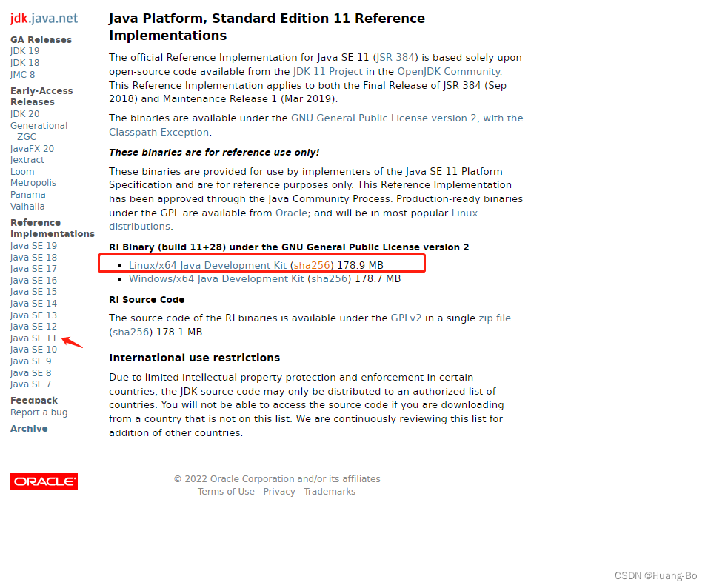The image size is (708, 588).
Task: Open sha256 for Windows/x64 JDK
Action: [x=329, y=279]
